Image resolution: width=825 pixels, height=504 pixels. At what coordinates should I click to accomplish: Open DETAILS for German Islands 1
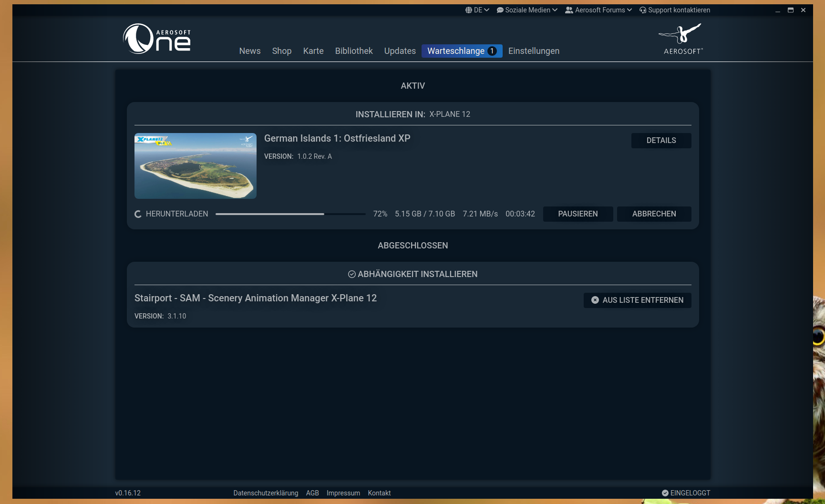point(661,141)
